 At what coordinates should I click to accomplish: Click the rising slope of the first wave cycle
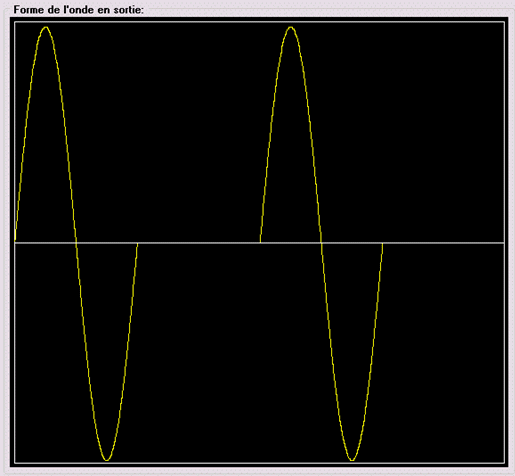click(x=26, y=127)
